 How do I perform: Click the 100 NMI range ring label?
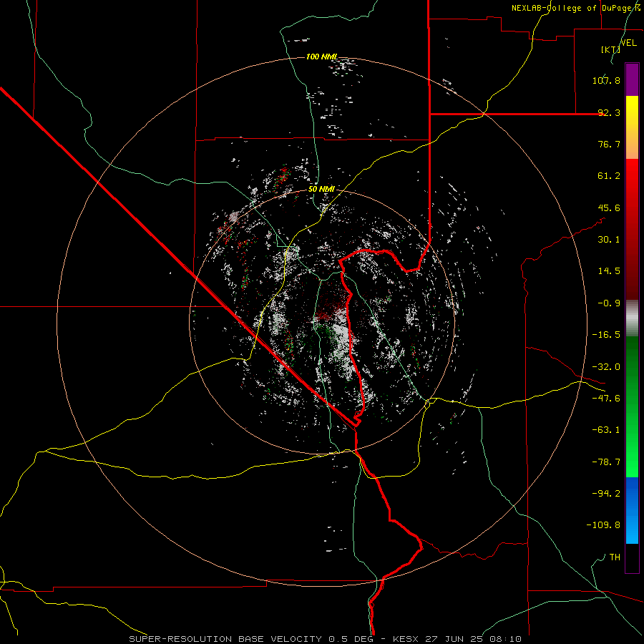pyautogui.click(x=322, y=57)
